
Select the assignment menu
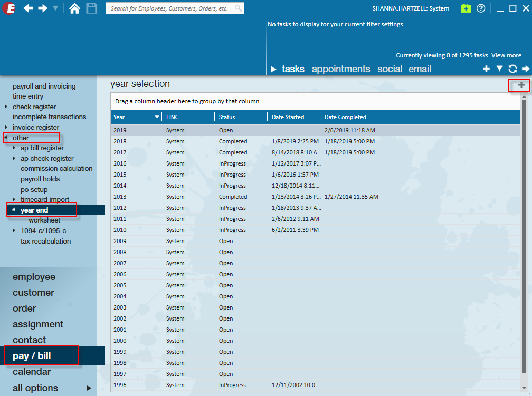pyautogui.click(x=38, y=324)
